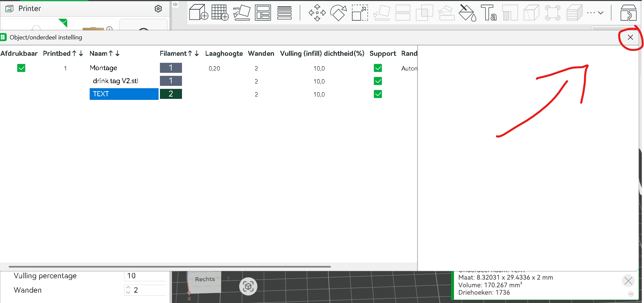Click the Add cube primitive icon
Image resolution: width=644 pixels, height=303 pixels.
pyautogui.click(x=198, y=12)
